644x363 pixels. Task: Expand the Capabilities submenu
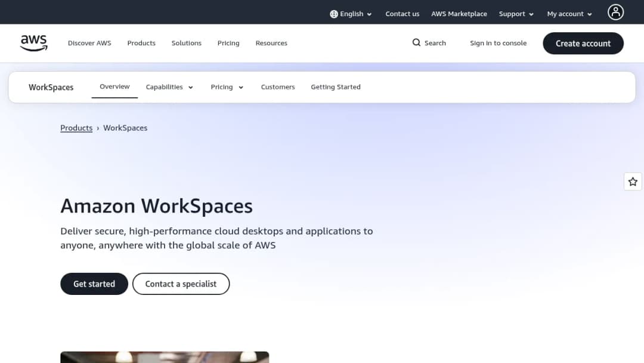(169, 87)
